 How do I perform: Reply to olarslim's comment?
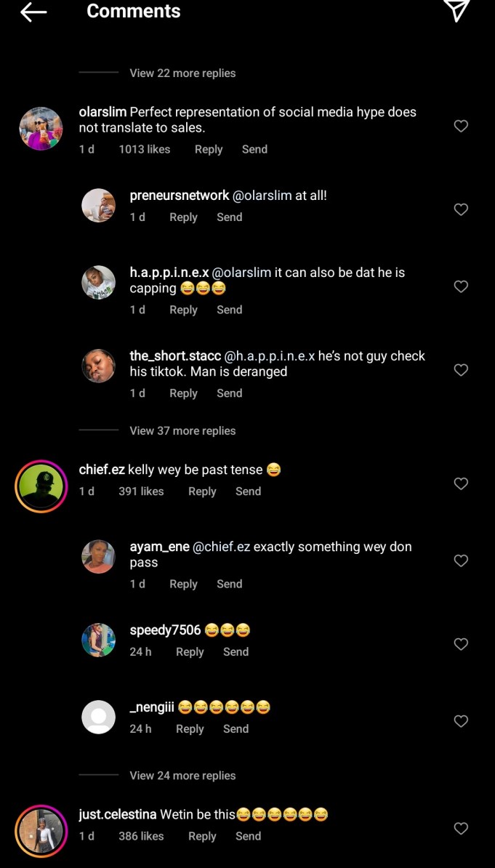pyautogui.click(x=208, y=149)
